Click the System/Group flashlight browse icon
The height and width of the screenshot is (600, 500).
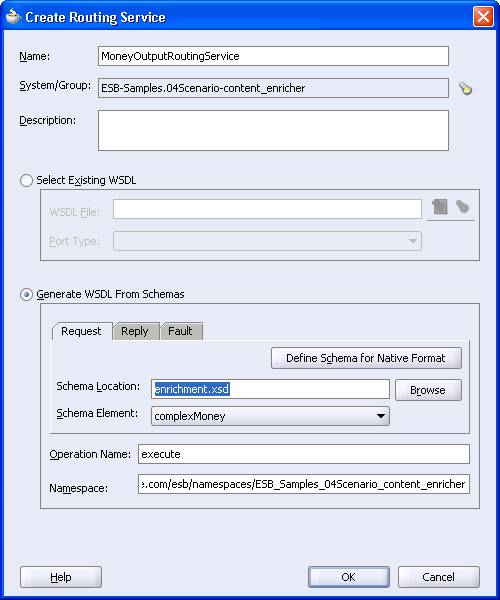[465, 88]
